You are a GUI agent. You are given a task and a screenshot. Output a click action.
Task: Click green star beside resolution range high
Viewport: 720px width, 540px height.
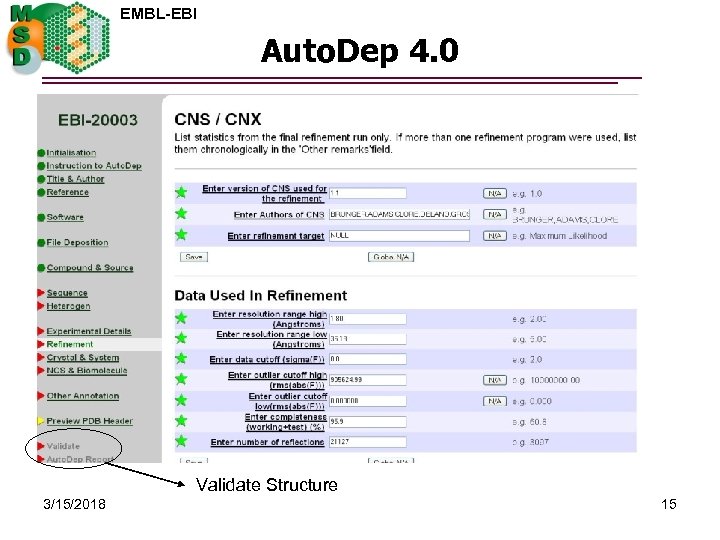181,318
